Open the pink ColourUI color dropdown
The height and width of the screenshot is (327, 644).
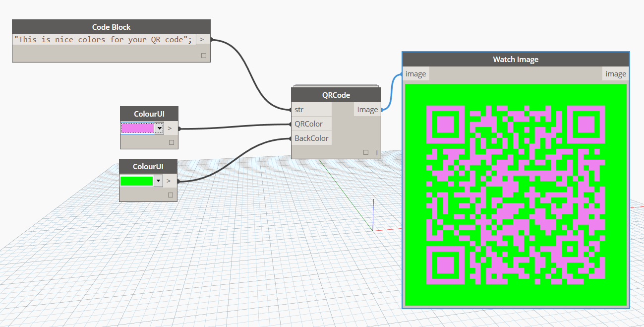coord(159,128)
